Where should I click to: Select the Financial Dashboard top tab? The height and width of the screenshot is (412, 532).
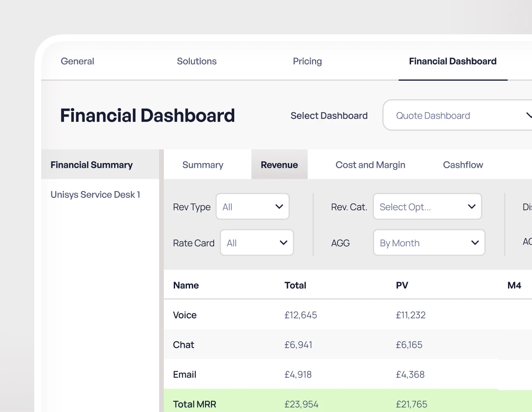453,61
